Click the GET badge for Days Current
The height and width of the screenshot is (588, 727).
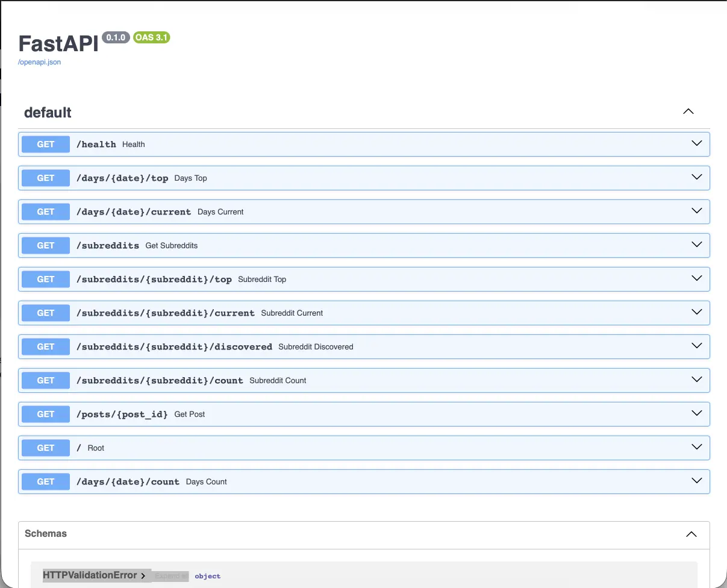coord(46,211)
